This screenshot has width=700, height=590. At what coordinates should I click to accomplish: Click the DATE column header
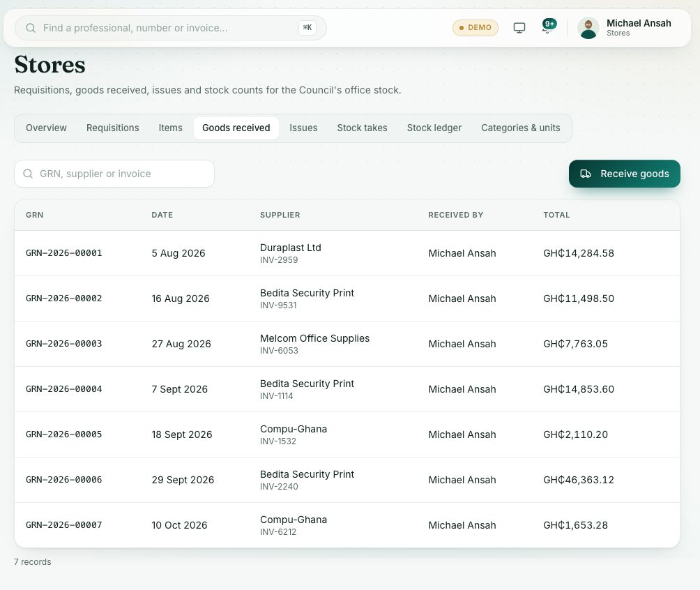(162, 215)
